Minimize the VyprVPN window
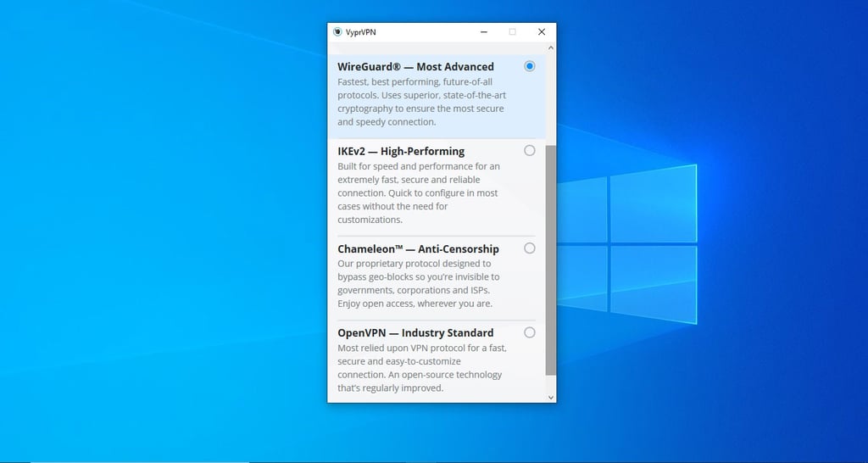Viewport: 868px width, 463px height. click(484, 32)
